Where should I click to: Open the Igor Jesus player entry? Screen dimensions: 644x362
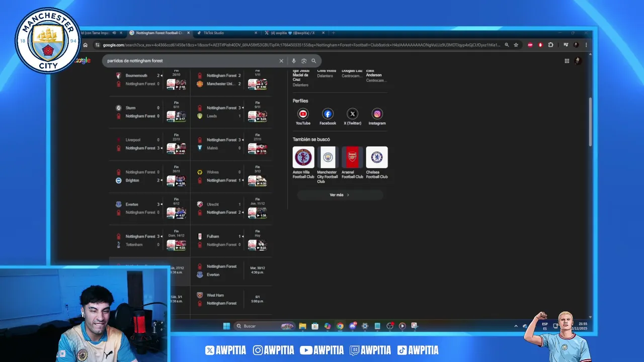300,77
